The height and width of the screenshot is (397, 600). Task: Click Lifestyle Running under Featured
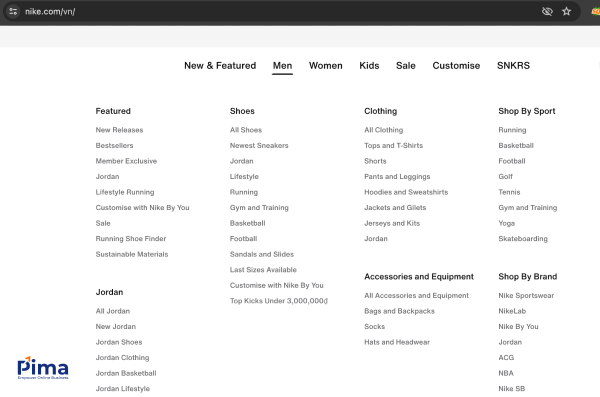[x=125, y=192]
